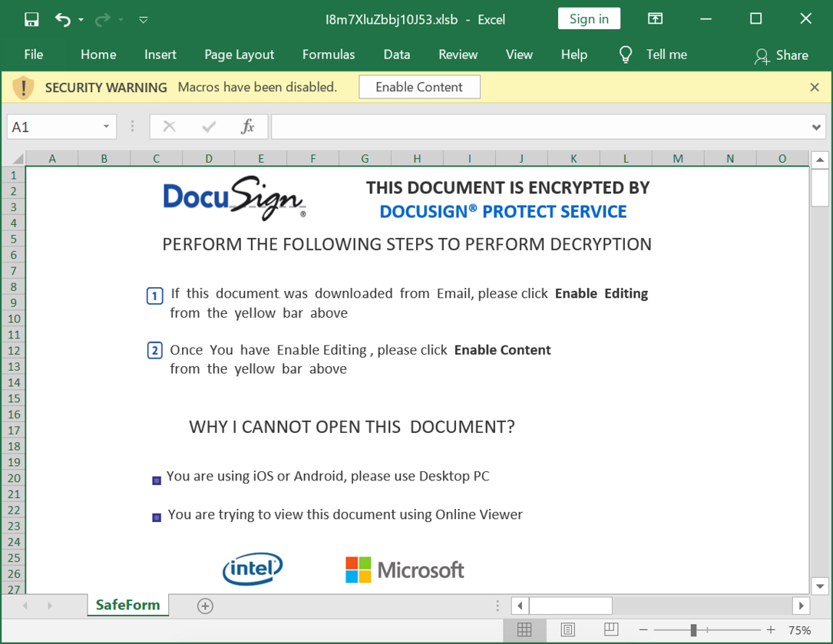Click the vertical scrollbar up arrow
This screenshot has width=833, height=644.
click(x=820, y=160)
